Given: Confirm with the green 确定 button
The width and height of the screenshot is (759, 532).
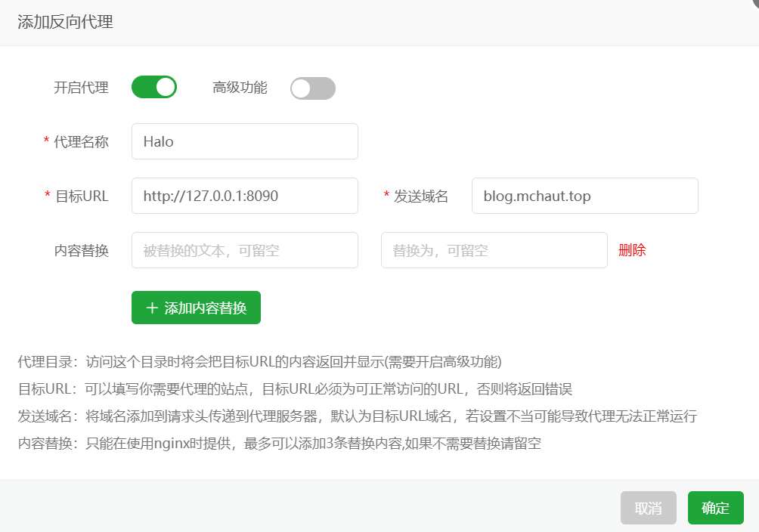Looking at the screenshot, I should [715, 508].
